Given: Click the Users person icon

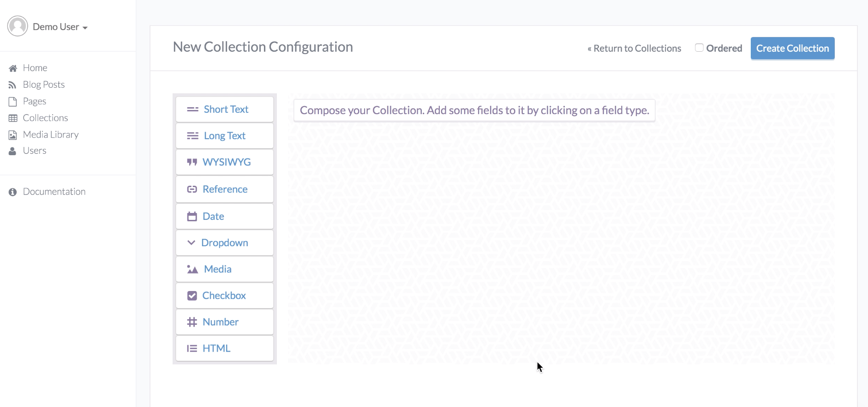Looking at the screenshot, I should [12, 151].
